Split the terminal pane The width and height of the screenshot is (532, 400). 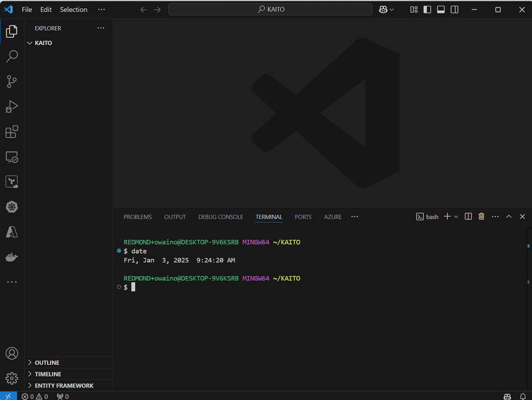pos(468,216)
